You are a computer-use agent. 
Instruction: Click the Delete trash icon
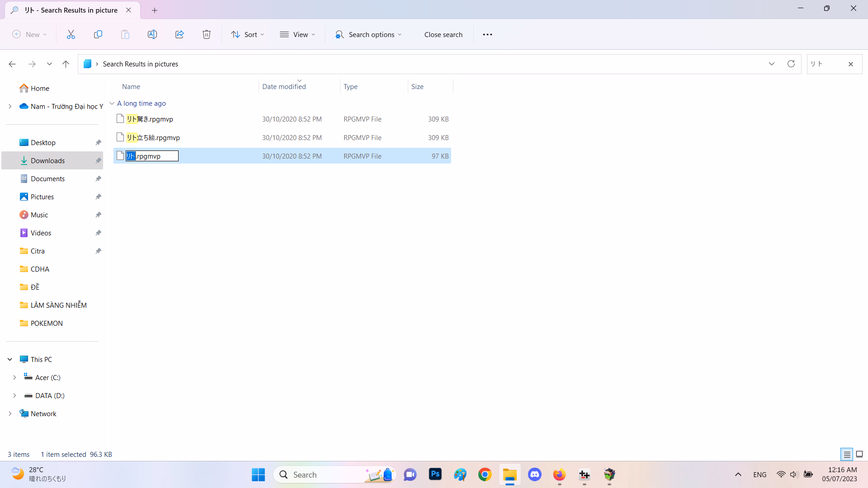207,34
